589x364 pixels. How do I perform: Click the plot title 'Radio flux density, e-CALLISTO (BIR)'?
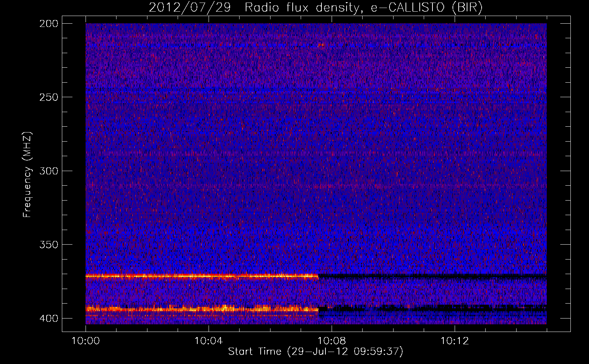coord(363,8)
